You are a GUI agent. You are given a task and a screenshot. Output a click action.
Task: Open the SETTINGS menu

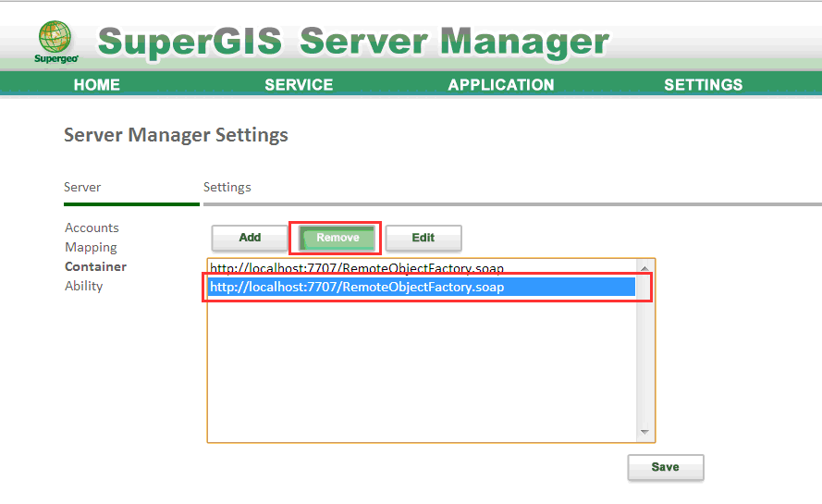click(703, 84)
